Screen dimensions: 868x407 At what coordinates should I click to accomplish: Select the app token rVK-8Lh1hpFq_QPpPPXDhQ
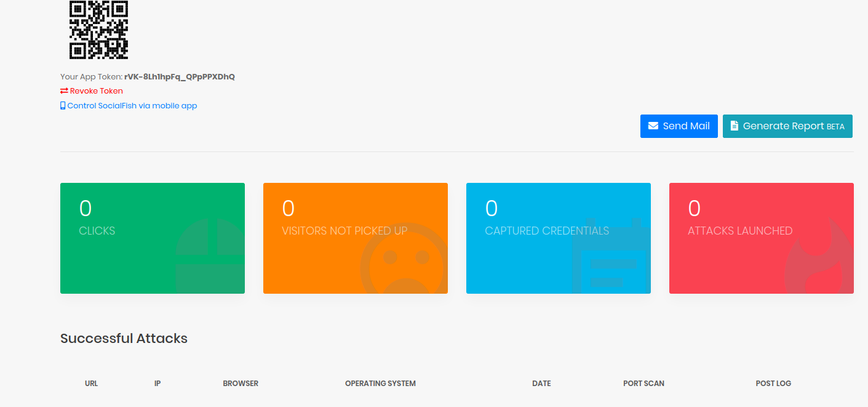[x=180, y=77]
